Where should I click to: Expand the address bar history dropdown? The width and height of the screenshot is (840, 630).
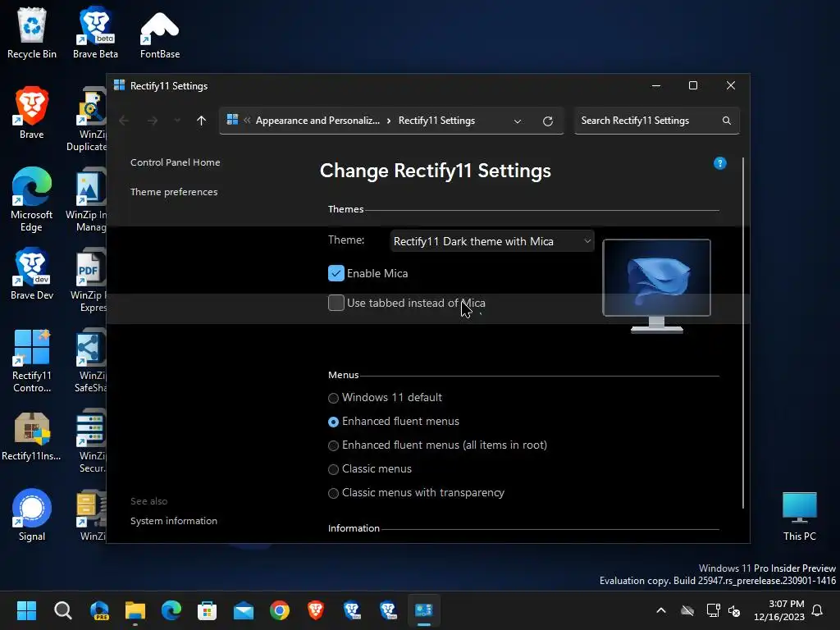pyautogui.click(x=518, y=121)
